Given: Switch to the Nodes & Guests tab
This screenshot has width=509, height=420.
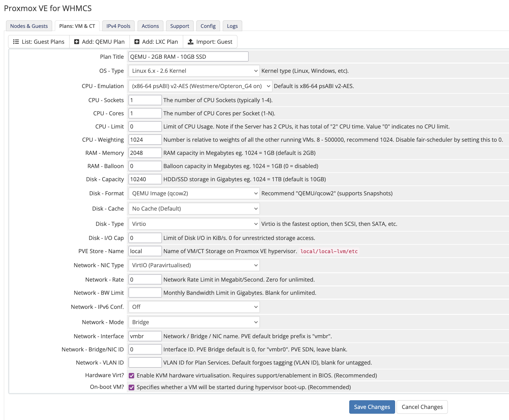Looking at the screenshot, I should (x=29, y=26).
